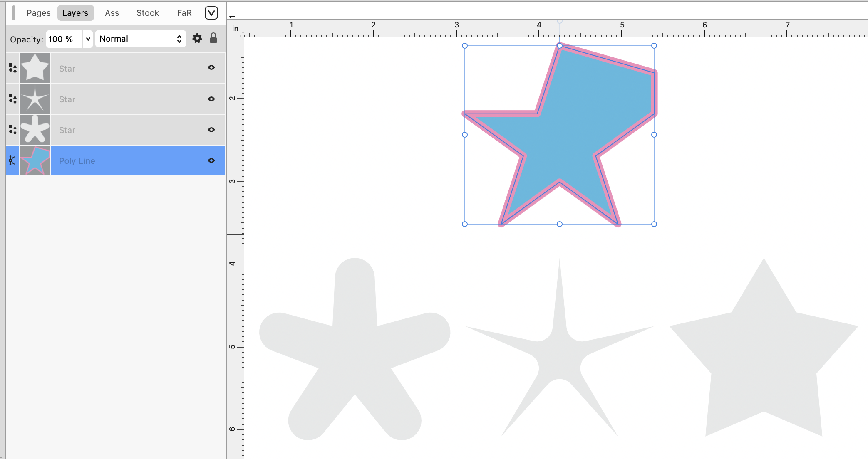The height and width of the screenshot is (459, 868).
Task: Click the ruler units 'in' button
Action: tap(235, 28)
